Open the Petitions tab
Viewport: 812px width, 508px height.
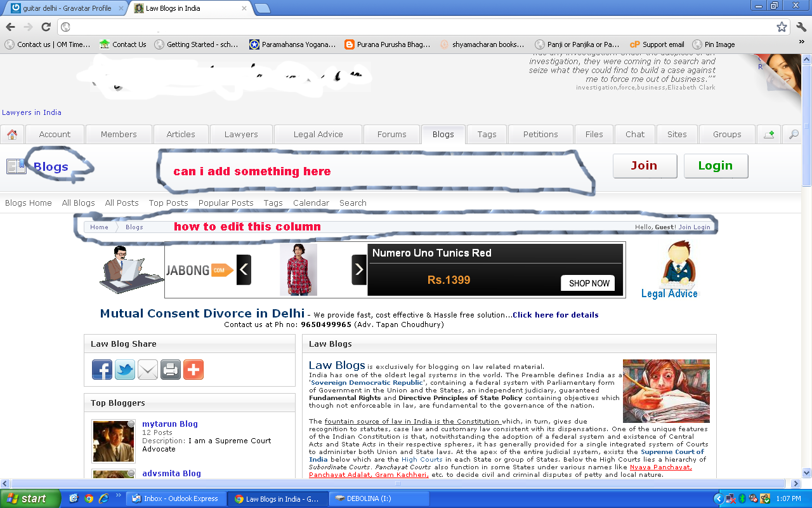540,134
